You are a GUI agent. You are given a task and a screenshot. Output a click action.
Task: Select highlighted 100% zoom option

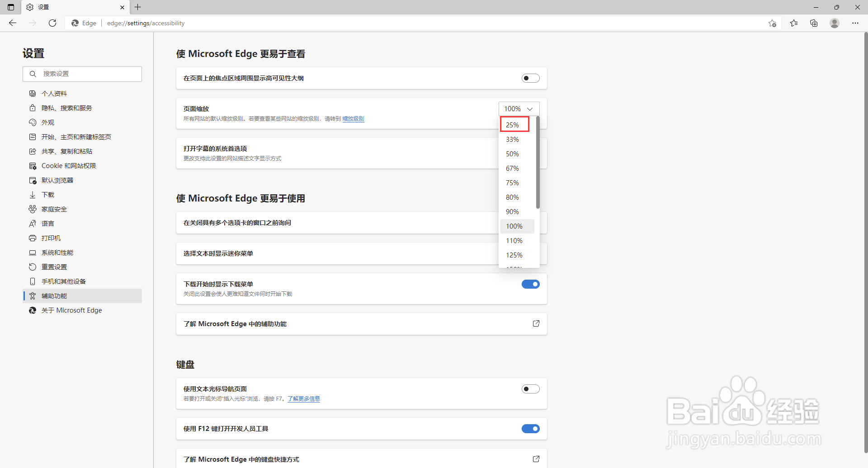pos(517,226)
